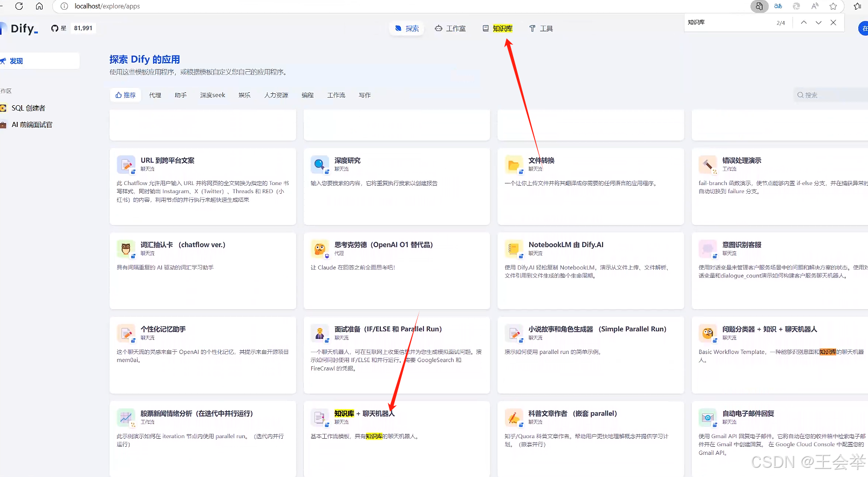
Task: Select the 娱乐 category filter
Action: [245, 95]
